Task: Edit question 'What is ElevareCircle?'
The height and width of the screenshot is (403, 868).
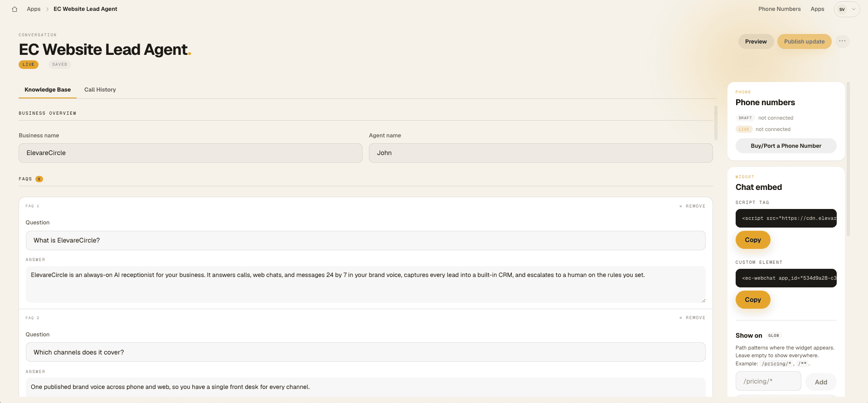Action: 365,240
